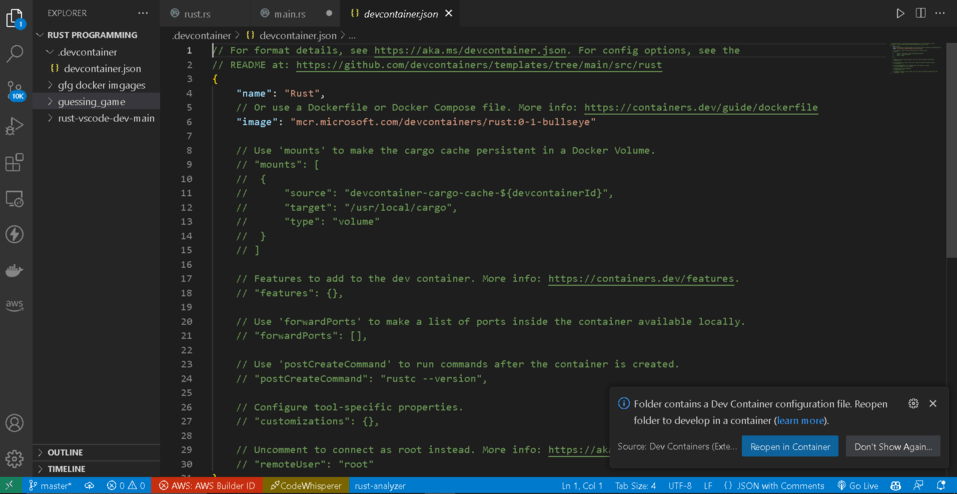Open Remote Explorer view
The height and width of the screenshot is (494, 957).
[15, 199]
